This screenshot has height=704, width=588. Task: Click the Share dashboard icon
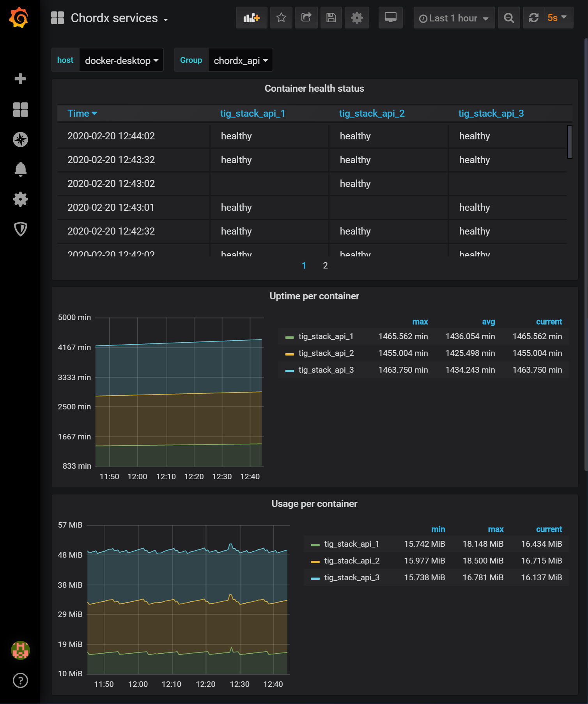click(x=306, y=18)
